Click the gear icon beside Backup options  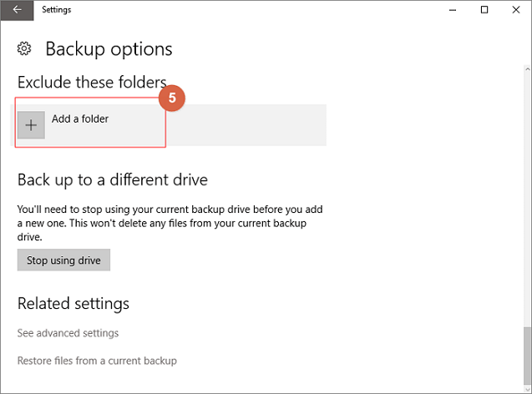click(24, 48)
